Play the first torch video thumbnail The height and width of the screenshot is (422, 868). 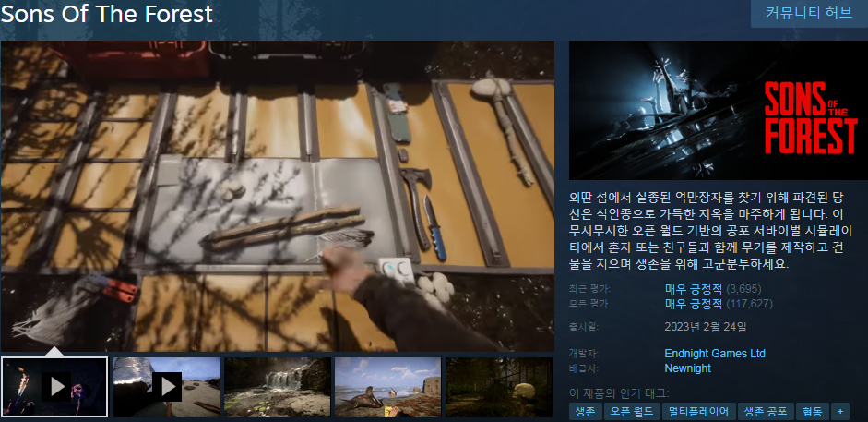54,387
